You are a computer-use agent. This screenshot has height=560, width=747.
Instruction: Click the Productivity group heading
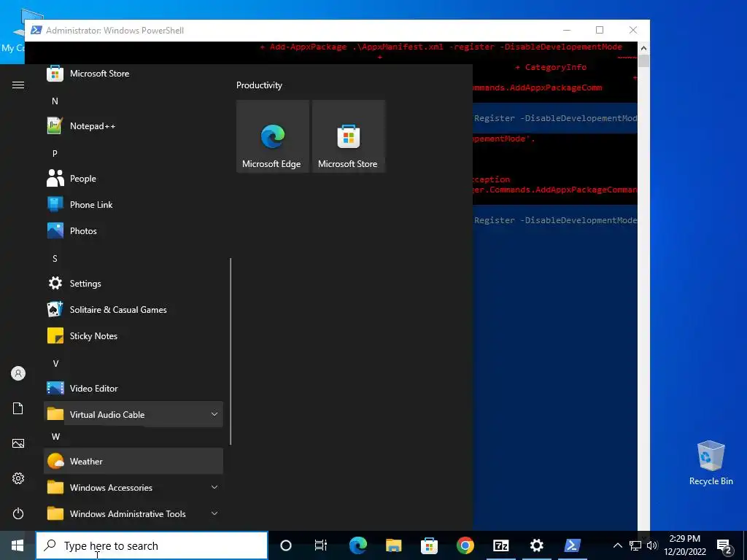259,85
